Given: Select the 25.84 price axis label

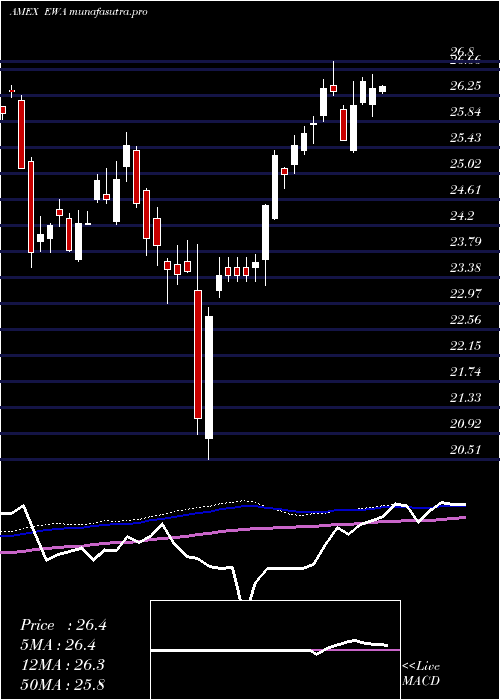Looking at the screenshot, I should (x=465, y=112).
